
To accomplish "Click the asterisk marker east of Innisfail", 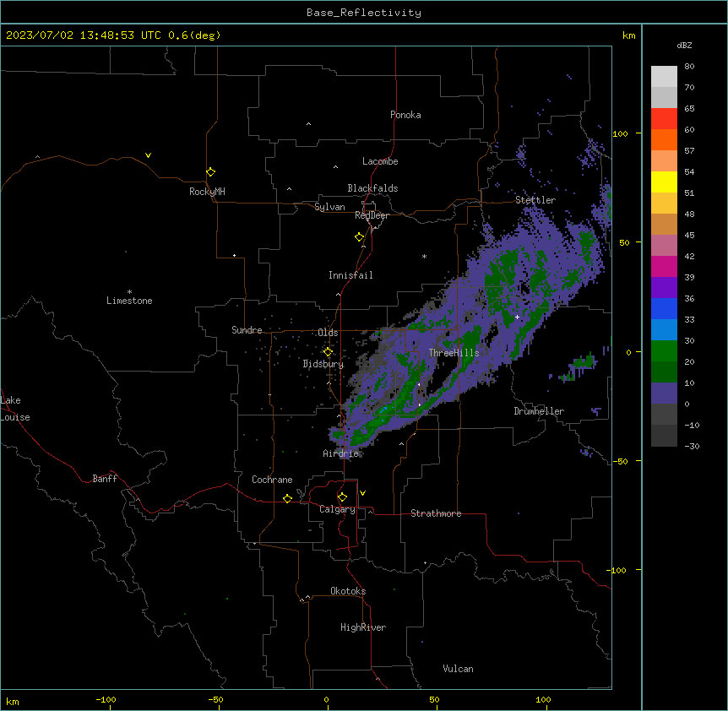I will pyautogui.click(x=424, y=256).
